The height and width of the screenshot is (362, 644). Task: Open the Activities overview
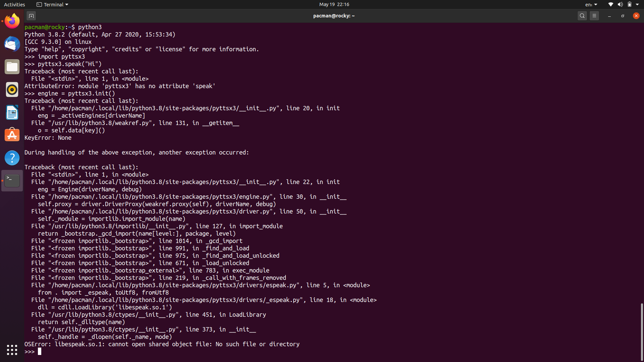pyautogui.click(x=14, y=4)
